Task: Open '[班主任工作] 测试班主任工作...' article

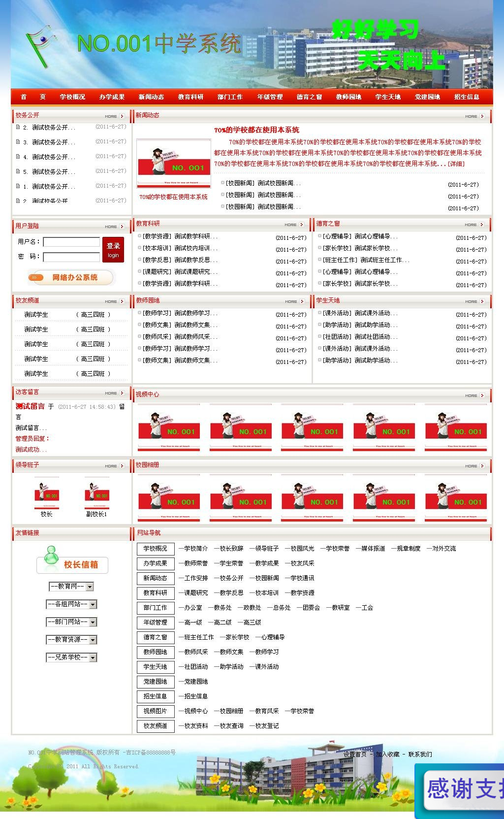Action: 366,260
